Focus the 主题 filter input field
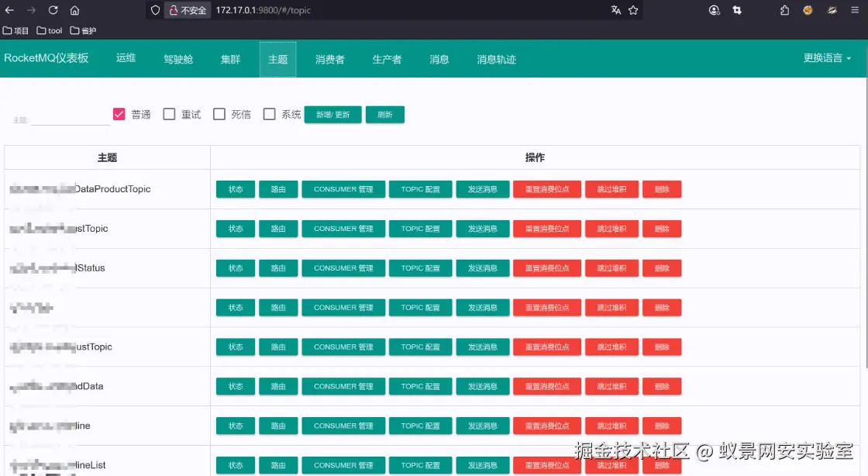Screen dimensions: 868x476 pos(71,119)
